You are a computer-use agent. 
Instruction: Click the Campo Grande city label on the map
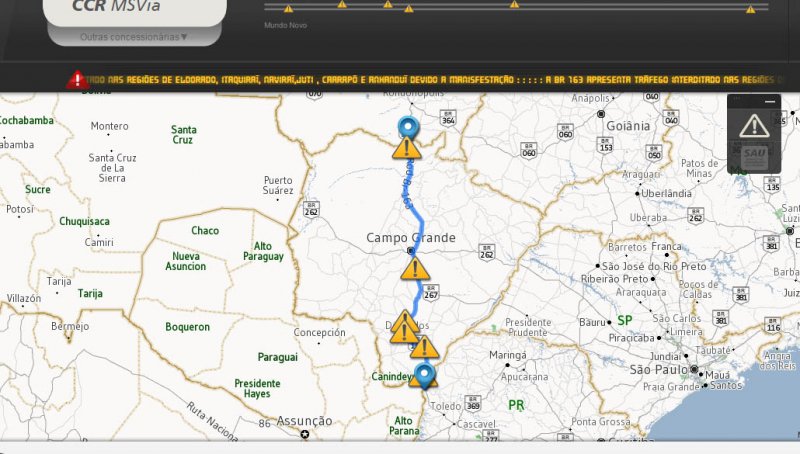pyautogui.click(x=411, y=238)
